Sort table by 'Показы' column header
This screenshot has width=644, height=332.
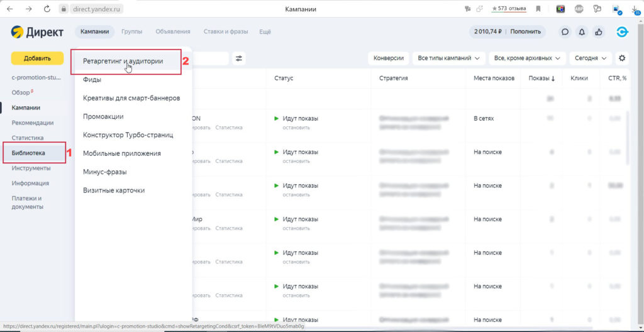tap(541, 78)
